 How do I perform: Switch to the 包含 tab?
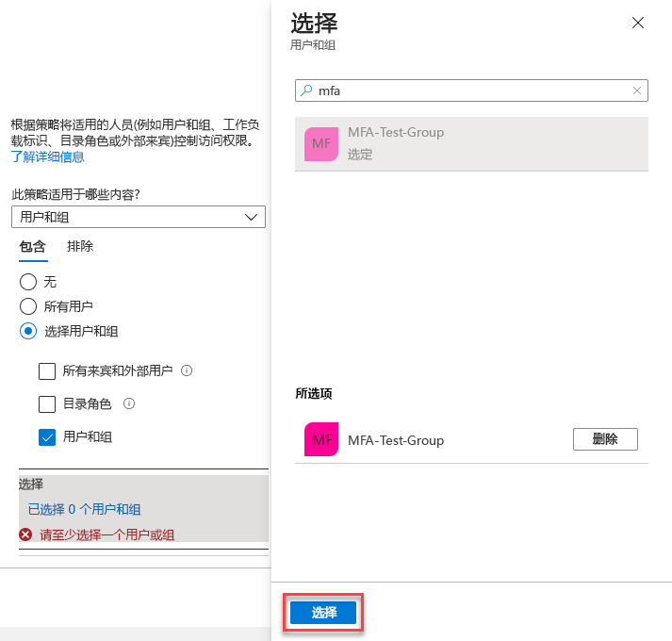click(32, 247)
